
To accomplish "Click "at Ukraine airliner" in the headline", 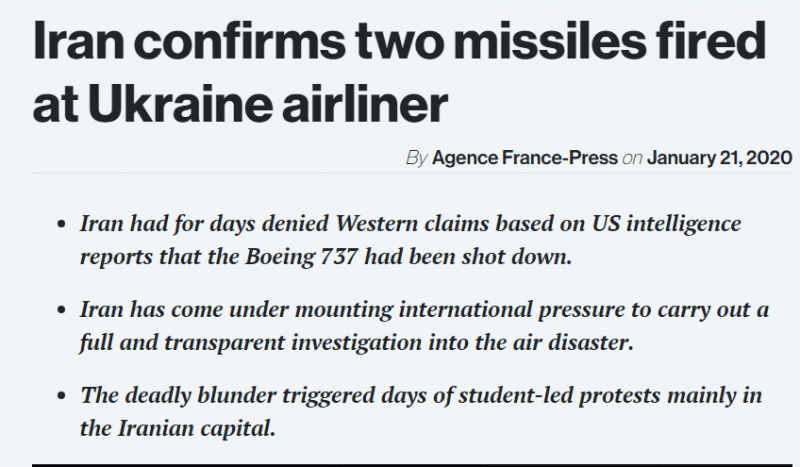I will coord(240,105).
